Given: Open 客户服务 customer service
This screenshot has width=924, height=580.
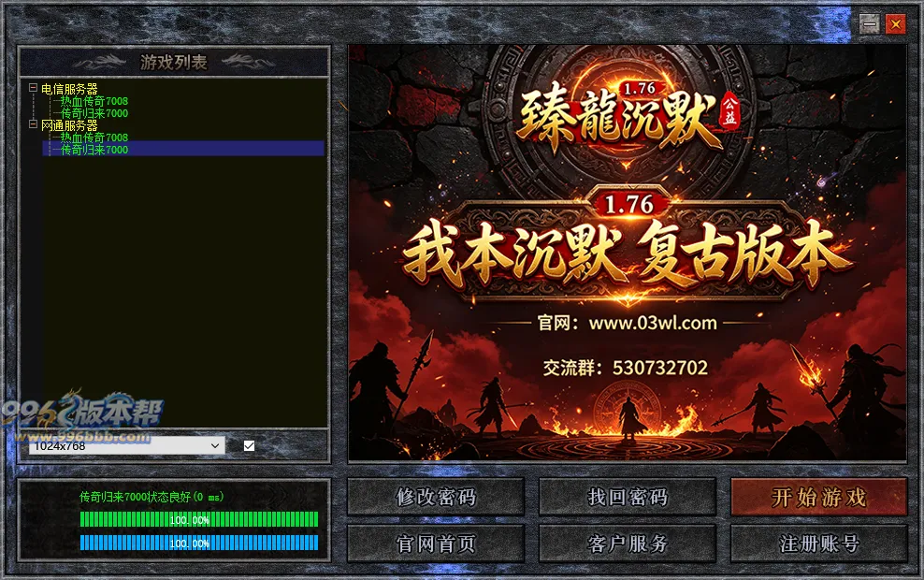Looking at the screenshot, I should tap(627, 544).
